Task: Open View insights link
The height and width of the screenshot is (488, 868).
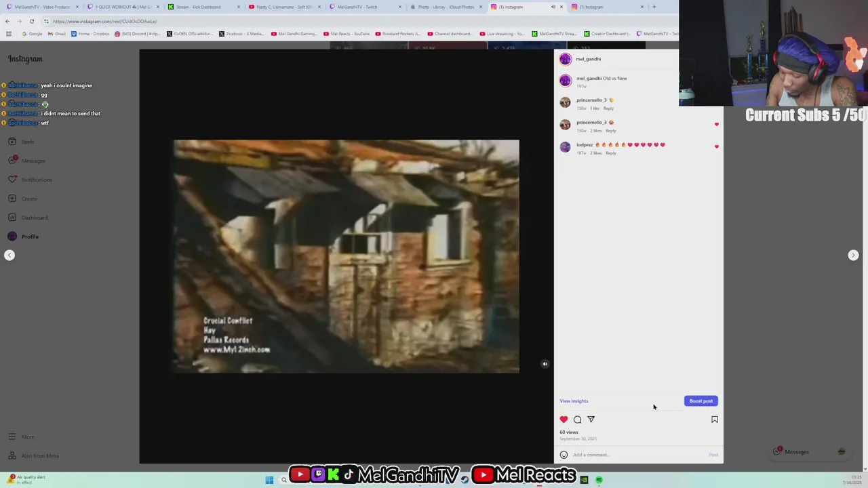Action: click(574, 401)
